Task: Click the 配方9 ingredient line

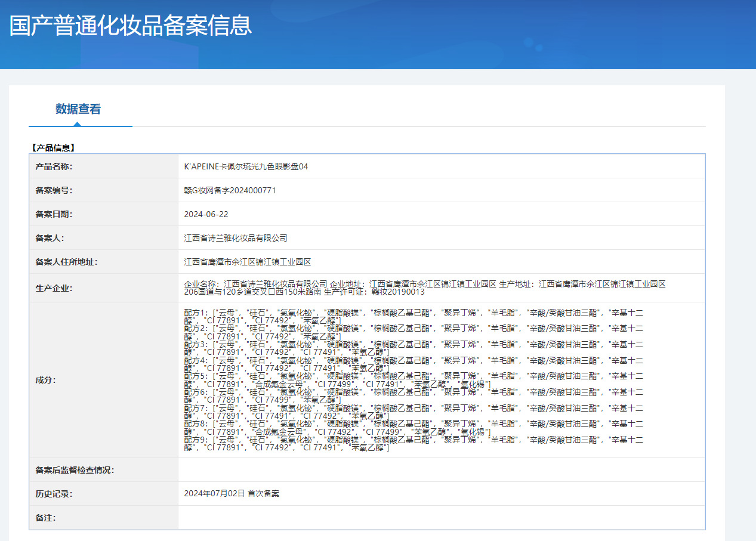Action: coord(413,440)
